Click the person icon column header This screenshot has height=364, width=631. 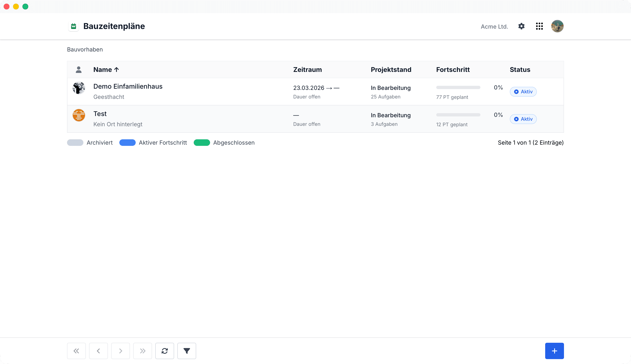click(x=78, y=69)
